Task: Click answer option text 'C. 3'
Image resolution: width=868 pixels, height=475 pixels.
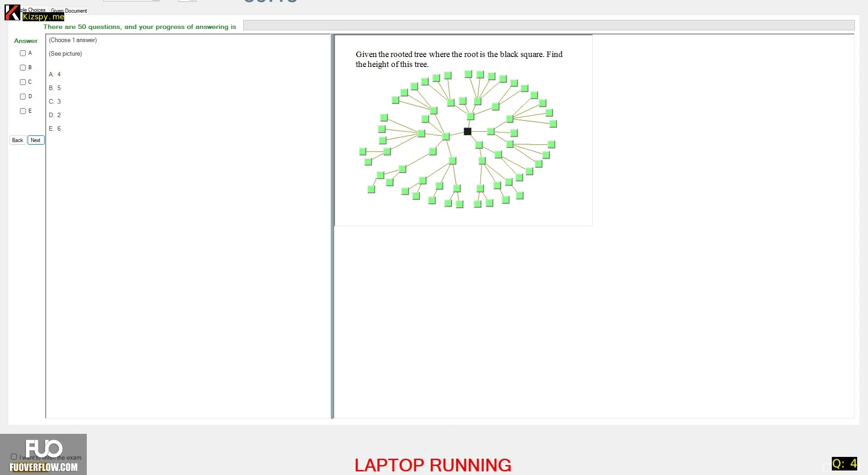Action: 55,101
